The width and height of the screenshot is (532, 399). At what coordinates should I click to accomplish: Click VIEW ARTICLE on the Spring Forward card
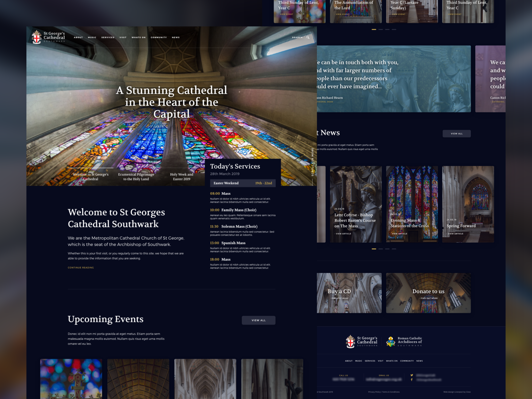[455, 233]
